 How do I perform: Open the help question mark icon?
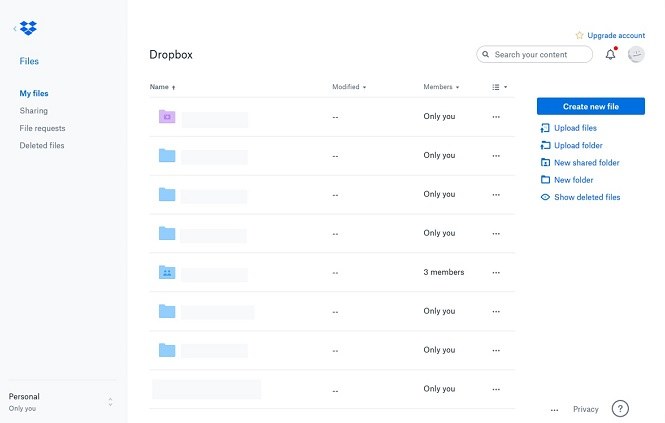click(620, 409)
